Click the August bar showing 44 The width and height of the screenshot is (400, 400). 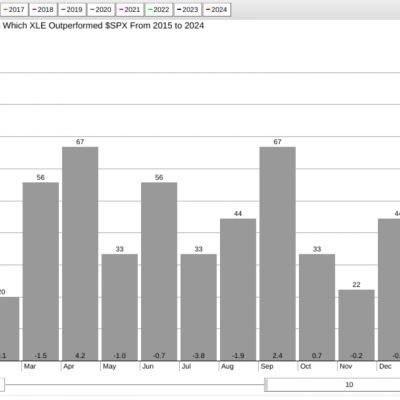(x=238, y=290)
